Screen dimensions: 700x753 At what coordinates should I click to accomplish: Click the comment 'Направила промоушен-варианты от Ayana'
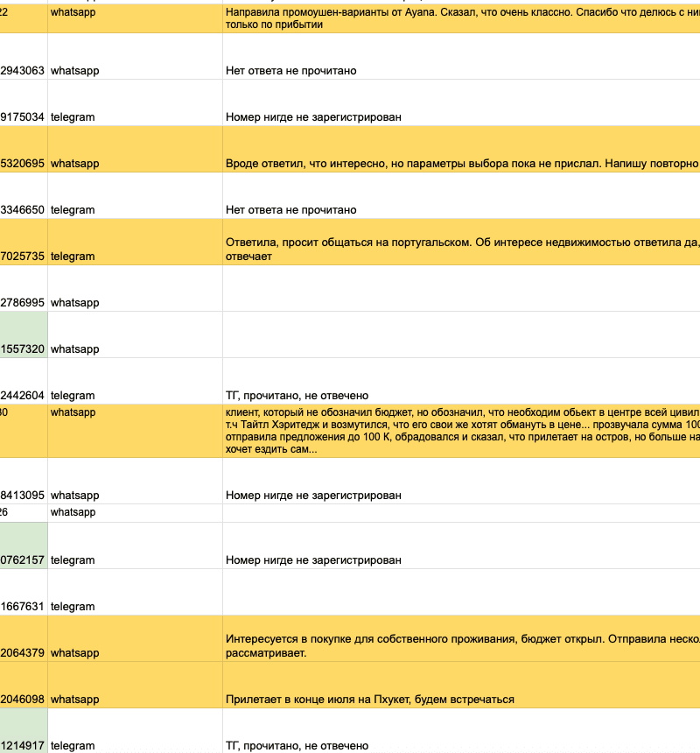click(461, 18)
